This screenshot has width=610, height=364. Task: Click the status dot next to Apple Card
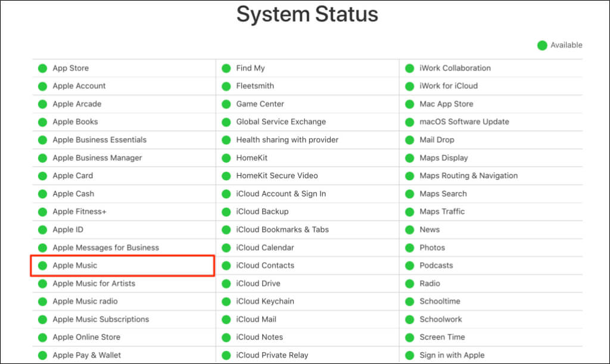pos(42,176)
